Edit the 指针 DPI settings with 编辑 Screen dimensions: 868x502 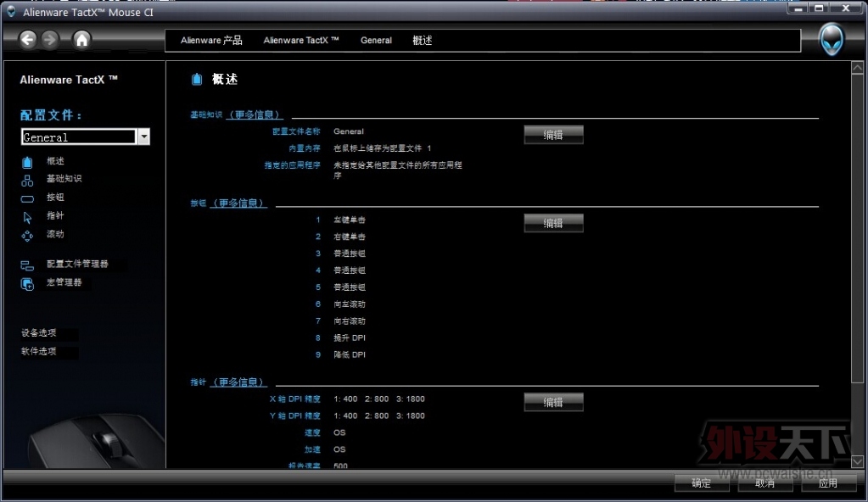click(553, 403)
